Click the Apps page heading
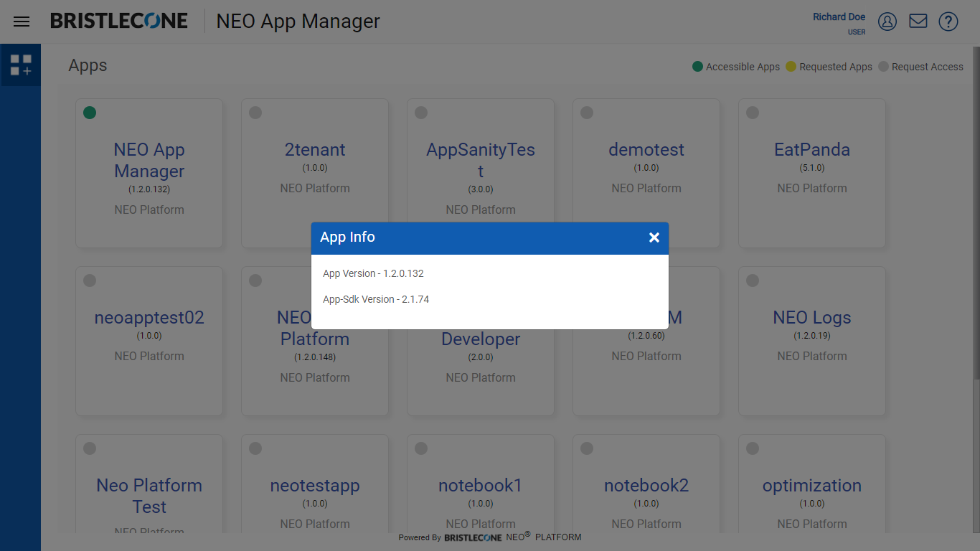 coord(88,65)
